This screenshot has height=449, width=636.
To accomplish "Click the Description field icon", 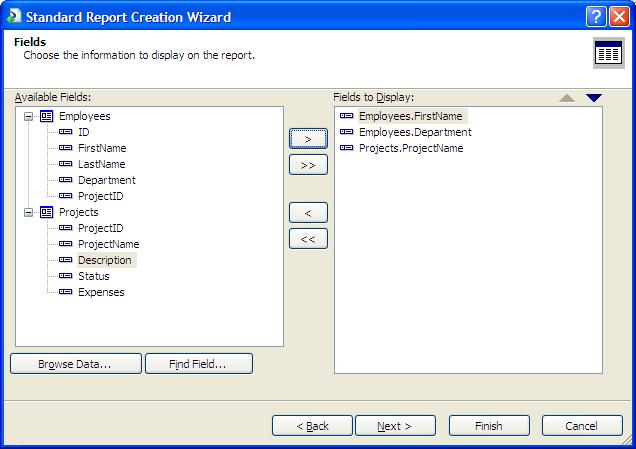I will pyautogui.click(x=66, y=260).
